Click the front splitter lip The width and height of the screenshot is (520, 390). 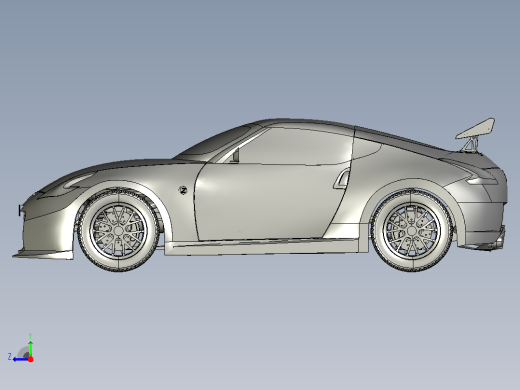point(43,254)
